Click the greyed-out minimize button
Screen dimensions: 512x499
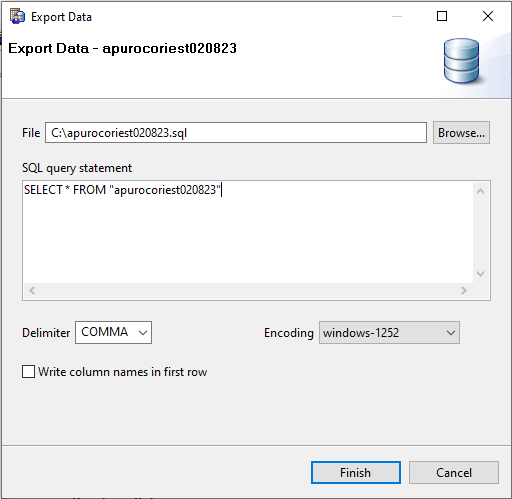(397, 16)
